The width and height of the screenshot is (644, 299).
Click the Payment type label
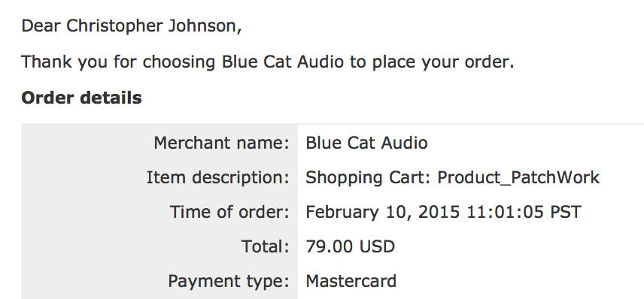pos(229,282)
